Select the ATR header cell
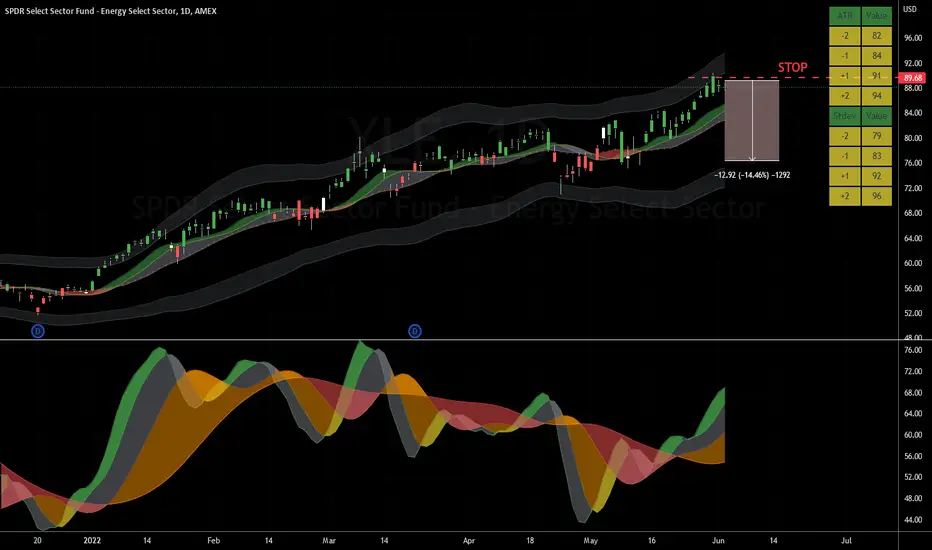The height and width of the screenshot is (550, 932). click(845, 16)
